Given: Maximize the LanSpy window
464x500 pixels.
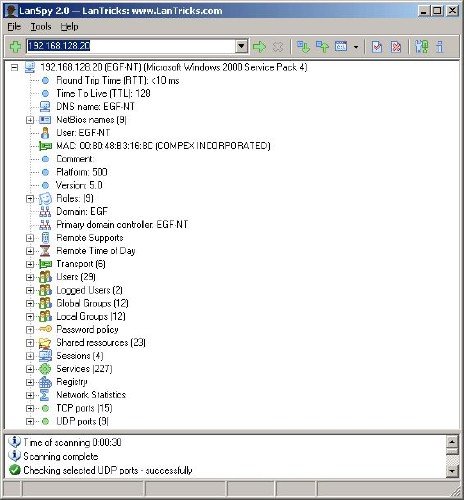Looking at the screenshot, I should coord(437,11).
